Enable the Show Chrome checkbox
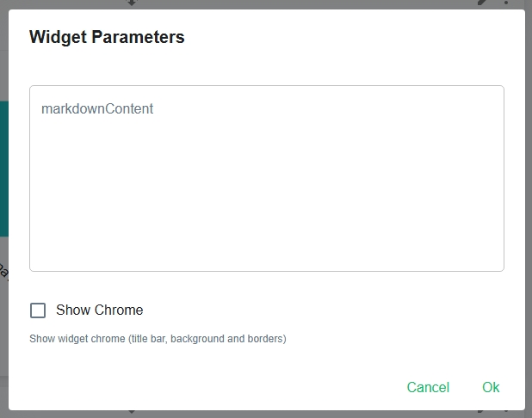Image resolution: width=532 pixels, height=418 pixels. point(38,310)
